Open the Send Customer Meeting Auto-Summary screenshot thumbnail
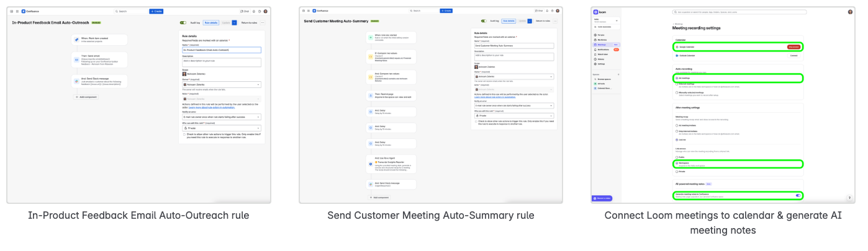Screen dimensions: 868x251 click(430, 105)
